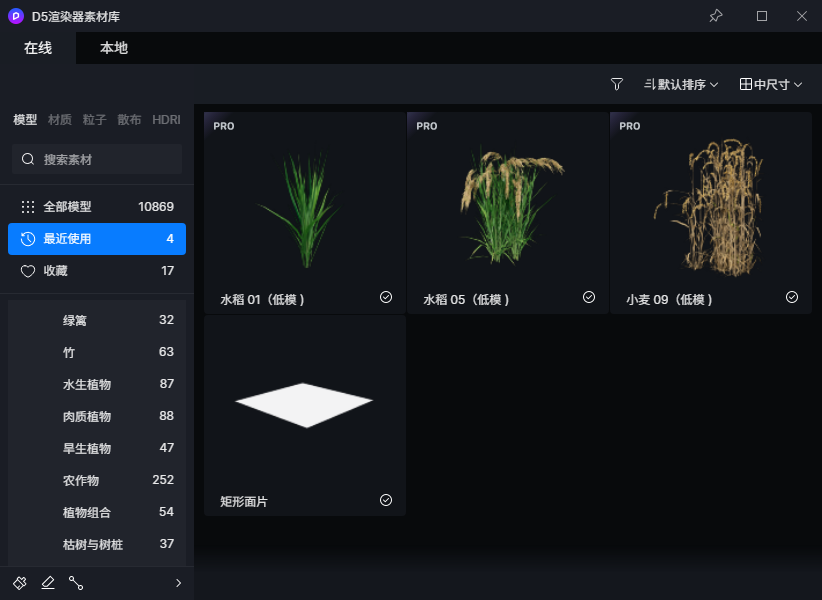Viewport: 822px width, 600px height.
Task: Toggle the check mark on 水稻 05（低模）
Action: (589, 297)
